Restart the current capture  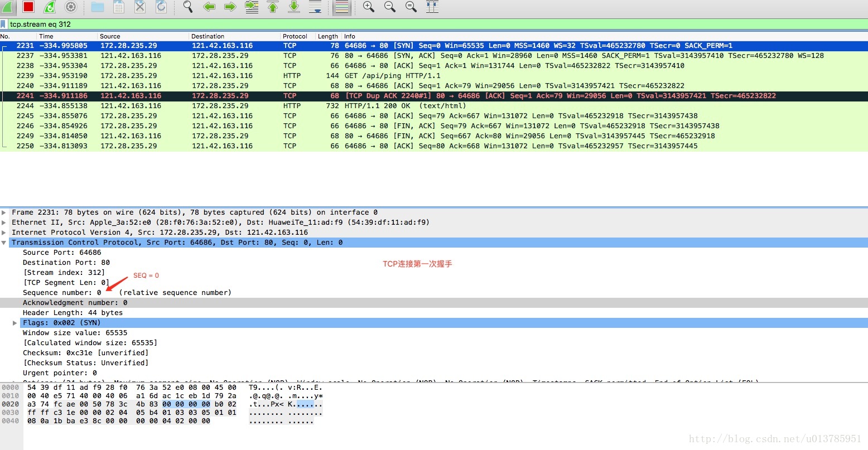tap(50, 7)
